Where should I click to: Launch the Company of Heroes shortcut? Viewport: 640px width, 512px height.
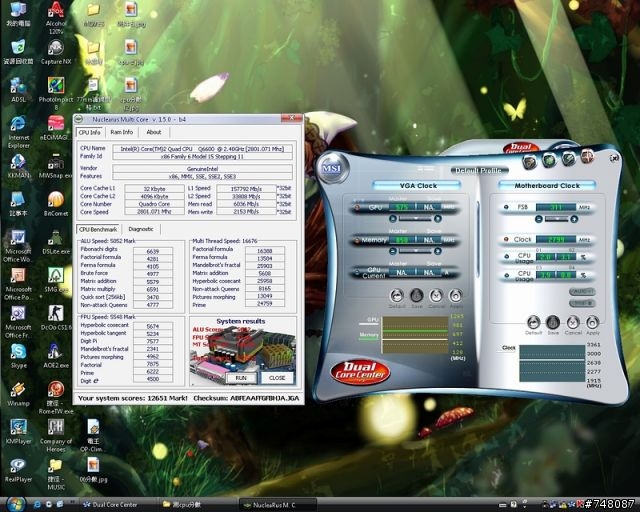(56, 435)
